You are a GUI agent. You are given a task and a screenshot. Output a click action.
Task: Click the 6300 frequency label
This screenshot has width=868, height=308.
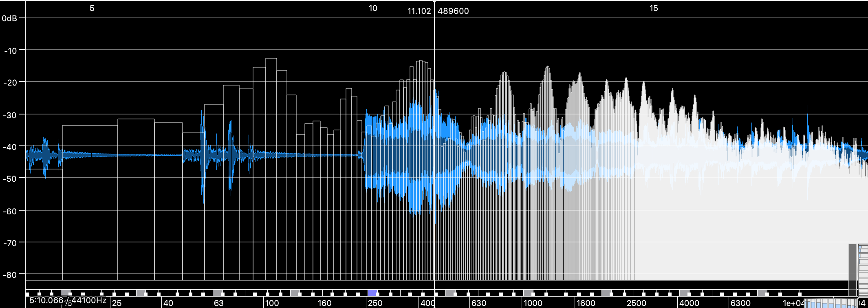740,303
